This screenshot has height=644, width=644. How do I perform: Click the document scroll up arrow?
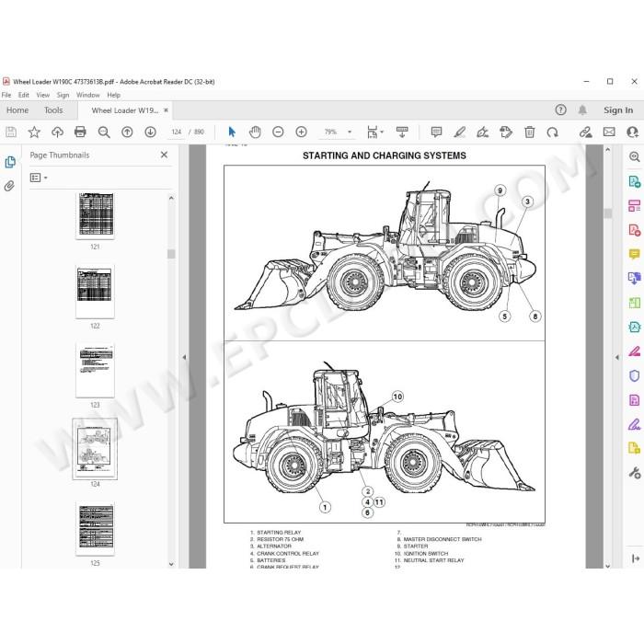tap(608, 149)
